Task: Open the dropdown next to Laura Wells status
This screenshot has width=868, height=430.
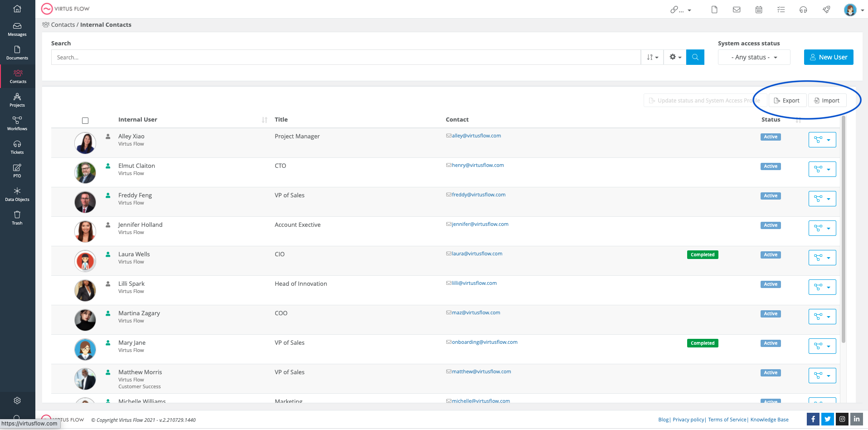Action: click(x=829, y=257)
